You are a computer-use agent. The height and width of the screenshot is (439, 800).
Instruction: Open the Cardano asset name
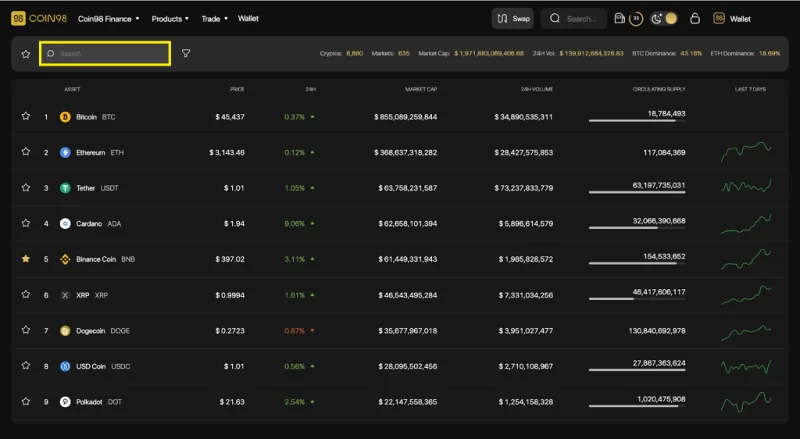(x=89, y=224)
